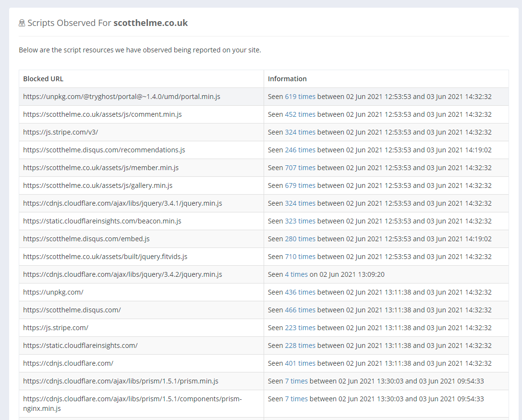The image size is (522, 420).
Task: Open the 619 times link for portal.min.js
Action: (300, 97)
